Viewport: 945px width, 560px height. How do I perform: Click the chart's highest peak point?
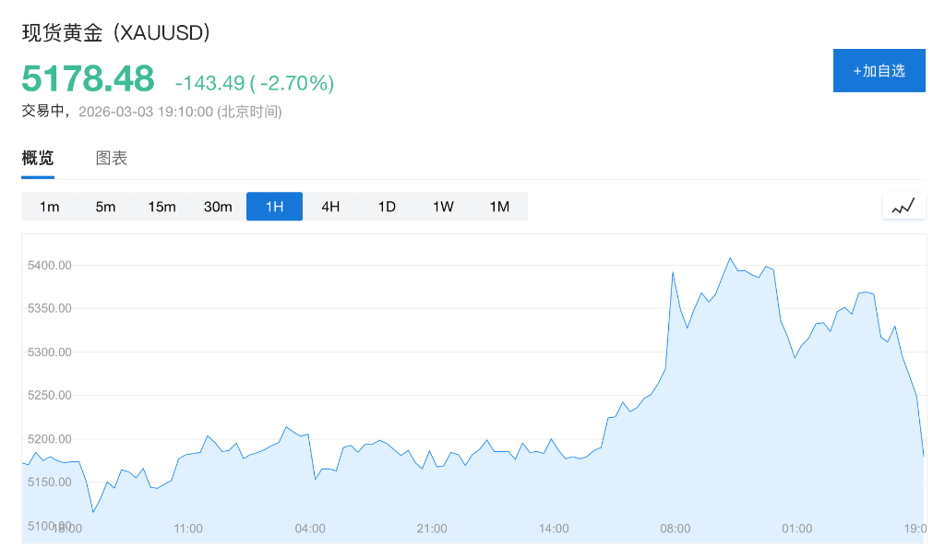tap(730, 258)
